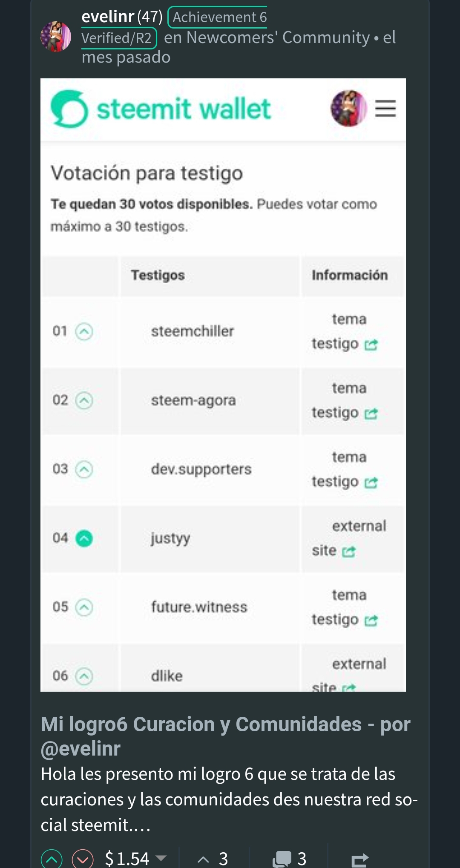
Task: Open external site icon for justyy
Action: tap(349, 552)
